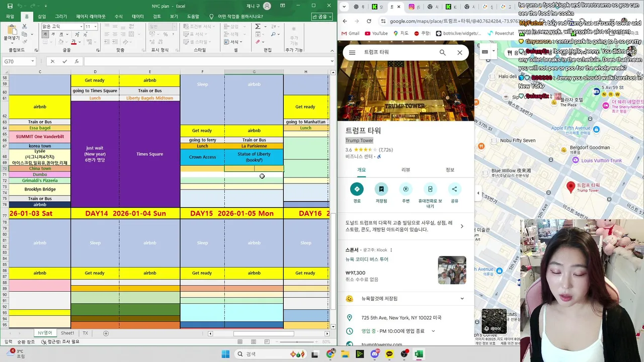Click the YouTube bookmark in Chrome
This screenshot has width=644, height=362.
[x=376, y=34]
